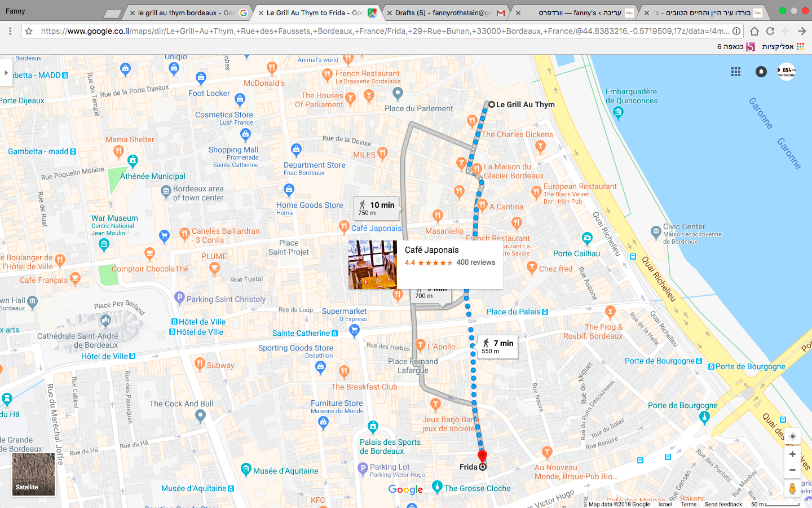This screenshot has height=508, width=812.
Task: Go to the browser home page
Action: [x=754, y=31]
